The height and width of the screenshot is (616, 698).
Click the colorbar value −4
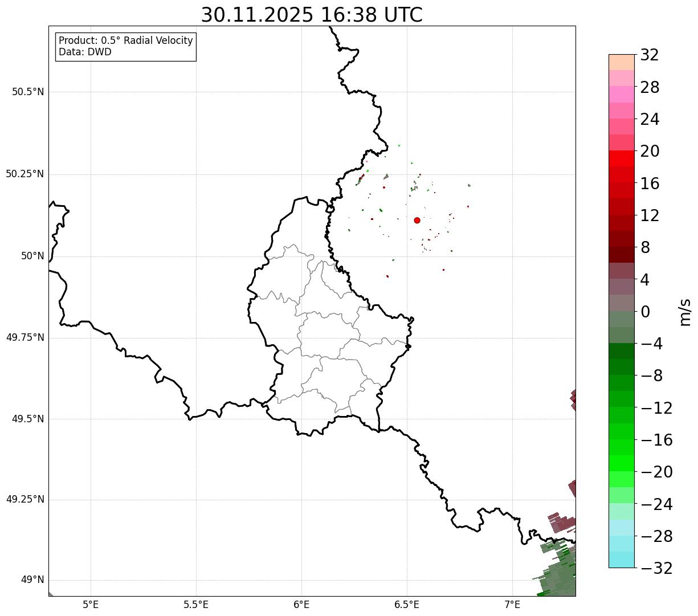point(652,344)
